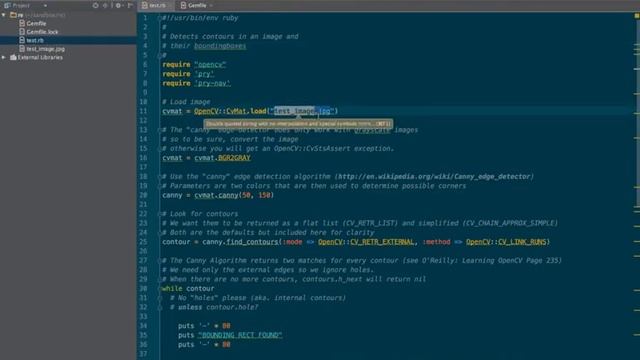
Task: Click the underlined 'opencv' require string
Action: [x=210, y=64]
